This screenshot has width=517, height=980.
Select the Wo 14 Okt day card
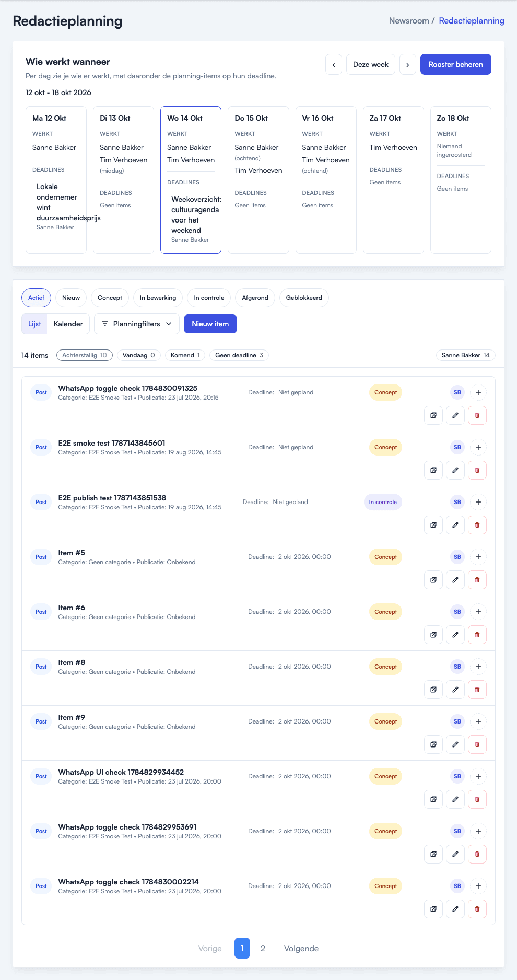coord(191,180)
